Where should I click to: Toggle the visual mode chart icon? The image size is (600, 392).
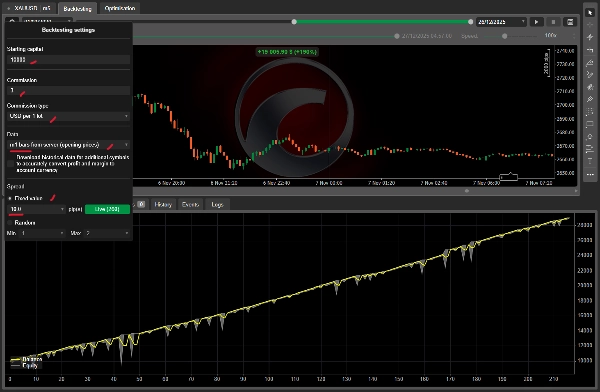(570, 22)
